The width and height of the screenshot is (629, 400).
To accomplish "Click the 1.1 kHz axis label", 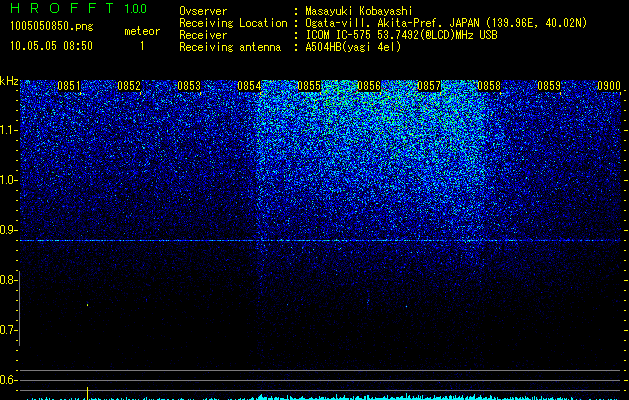I will point(9,130).
